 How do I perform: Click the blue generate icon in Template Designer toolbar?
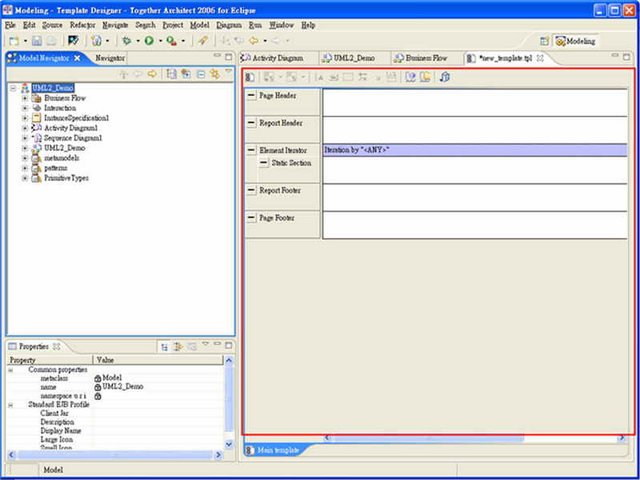pos(445,77)
